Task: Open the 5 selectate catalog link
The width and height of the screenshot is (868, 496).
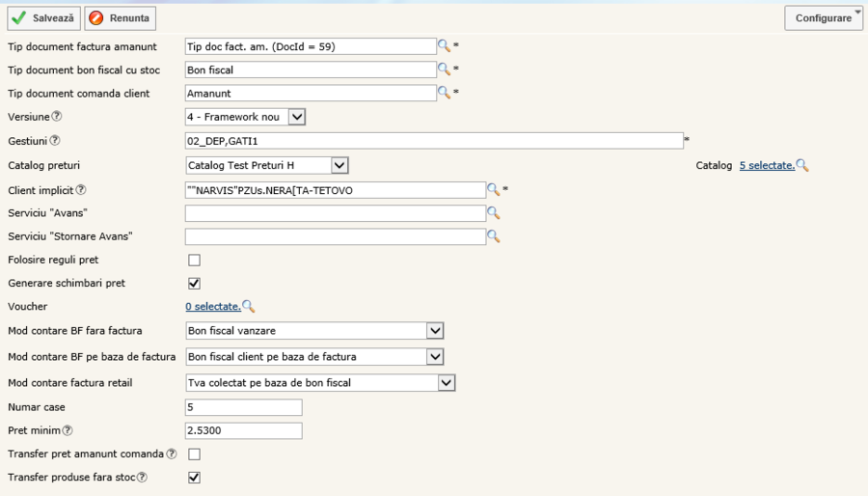Action: [767, 166]
